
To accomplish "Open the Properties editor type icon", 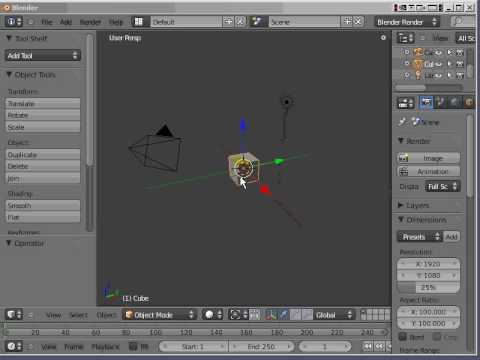I will click(x=405, y=103).
